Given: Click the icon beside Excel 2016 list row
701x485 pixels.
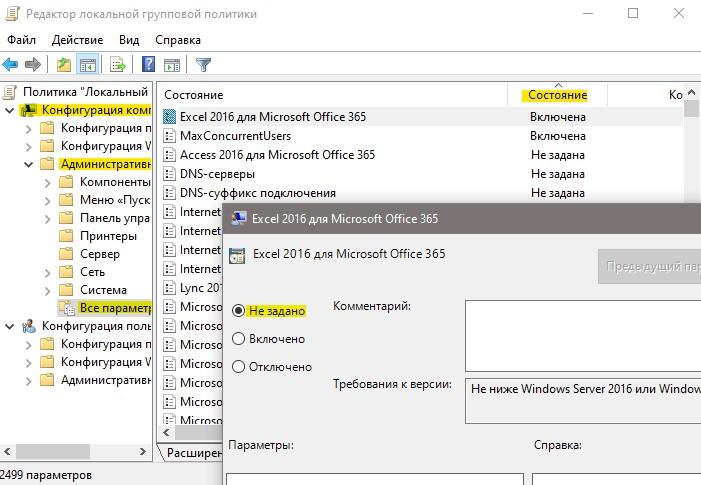Looking at the screenshot, I should point(169,117).
